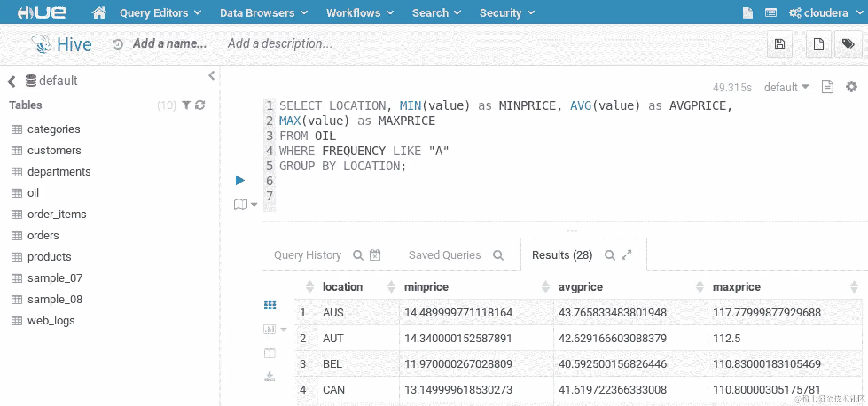The height and width of the screenshot is (406, 868).
Task: Open the oil table
Action: (33, 193)
